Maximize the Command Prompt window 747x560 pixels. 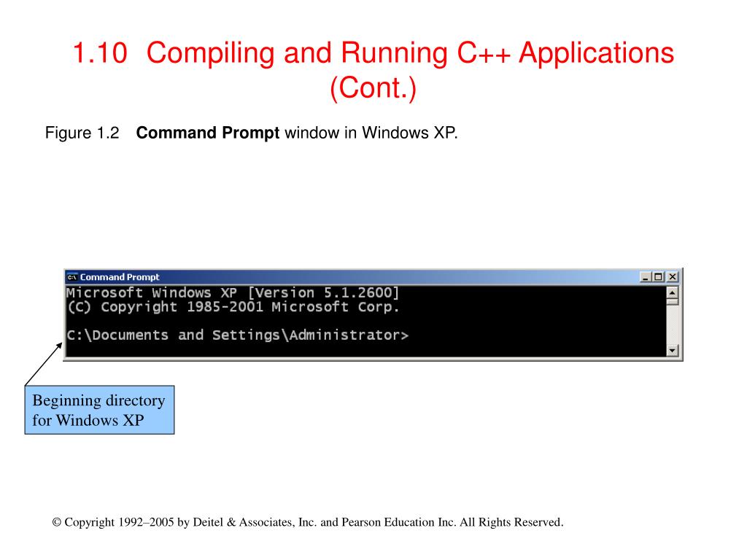[658, 276]
